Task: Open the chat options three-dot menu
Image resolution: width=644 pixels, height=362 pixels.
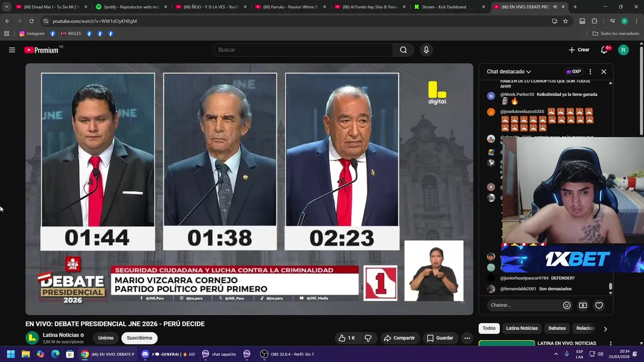Action: (590, 71)
